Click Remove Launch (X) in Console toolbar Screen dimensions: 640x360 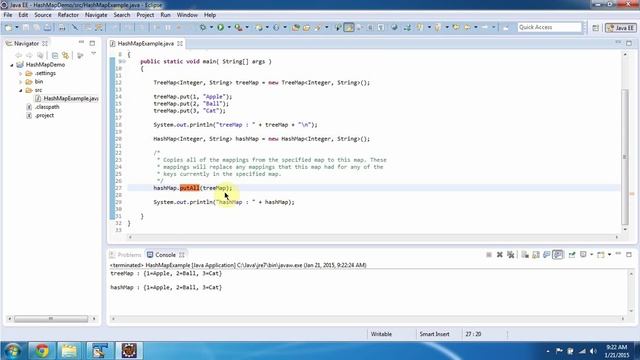[500, 255]
